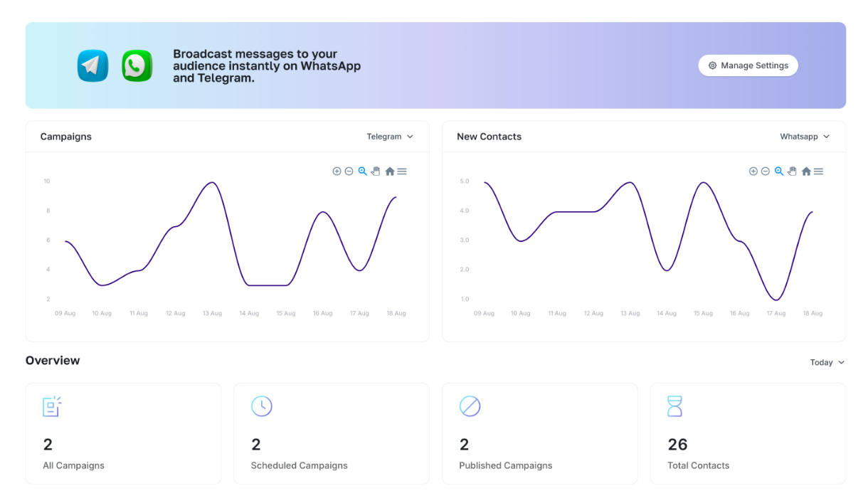Reset zoom on New Contacts chart

(805, 171)
